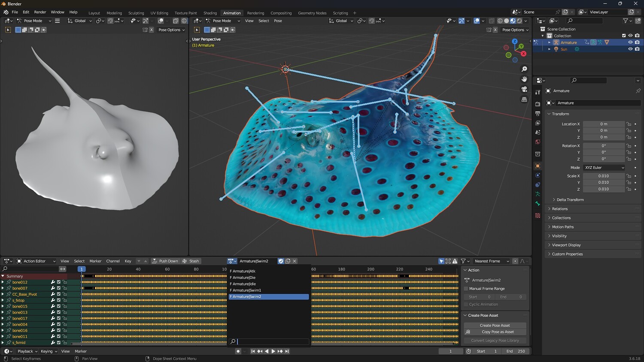Click the zoom magnifier viewport gizmo
Image resolution: width=644 pixels, height=362 pixels.
524,69
